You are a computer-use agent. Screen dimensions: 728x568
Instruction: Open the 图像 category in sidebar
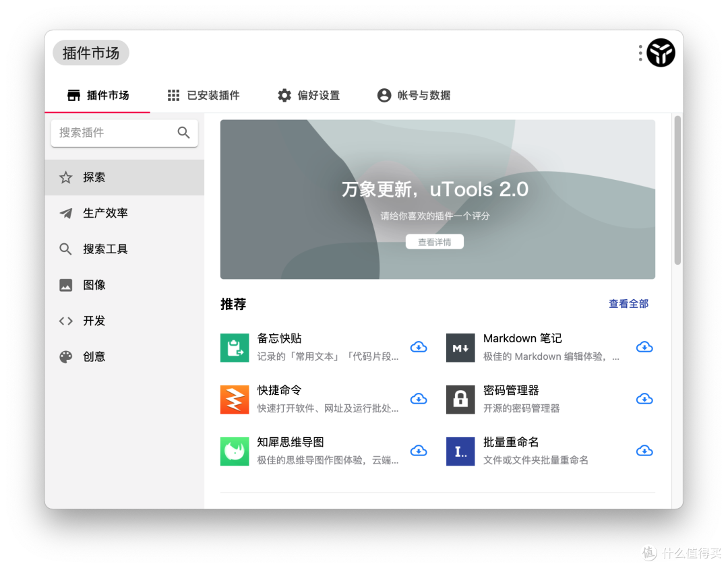94,284
